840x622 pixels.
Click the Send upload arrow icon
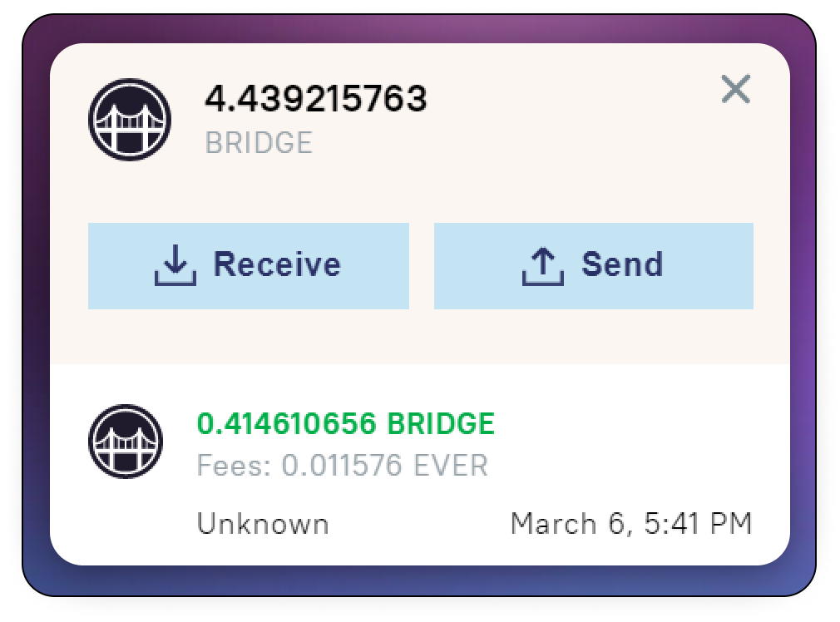(x=543, y=266)
